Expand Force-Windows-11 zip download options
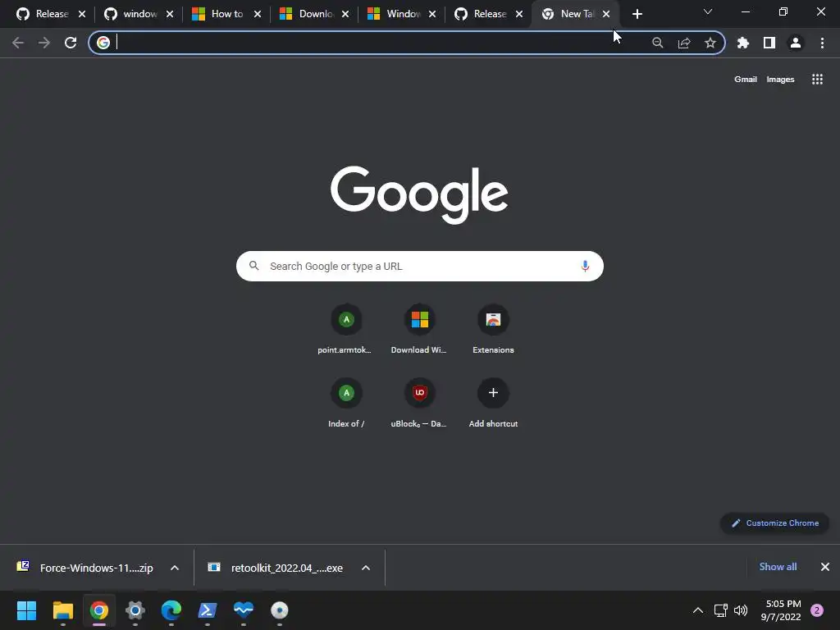Viewport: 840px width, 630px height. 175,568
